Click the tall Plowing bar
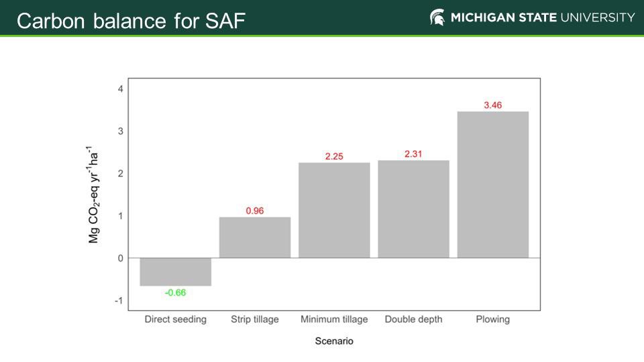 (493, 184)
